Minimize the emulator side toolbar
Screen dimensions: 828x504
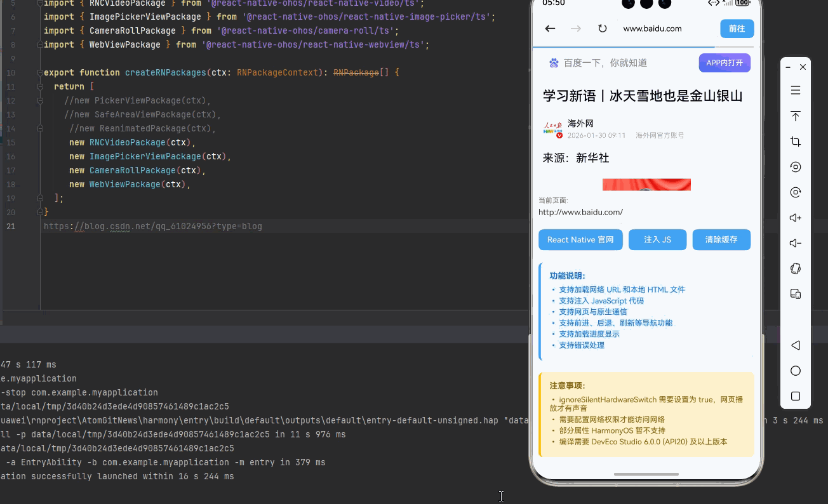point(788,67)
